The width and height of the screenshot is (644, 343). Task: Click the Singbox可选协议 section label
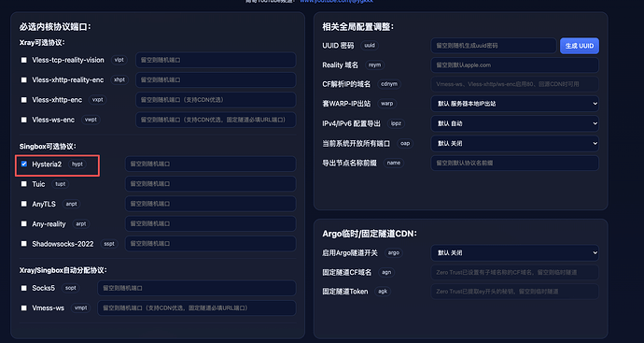pyautogui.click(x=48, y=147)
